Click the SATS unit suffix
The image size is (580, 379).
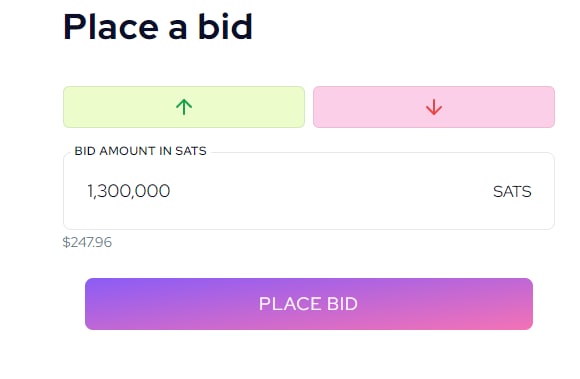[512, 192]
